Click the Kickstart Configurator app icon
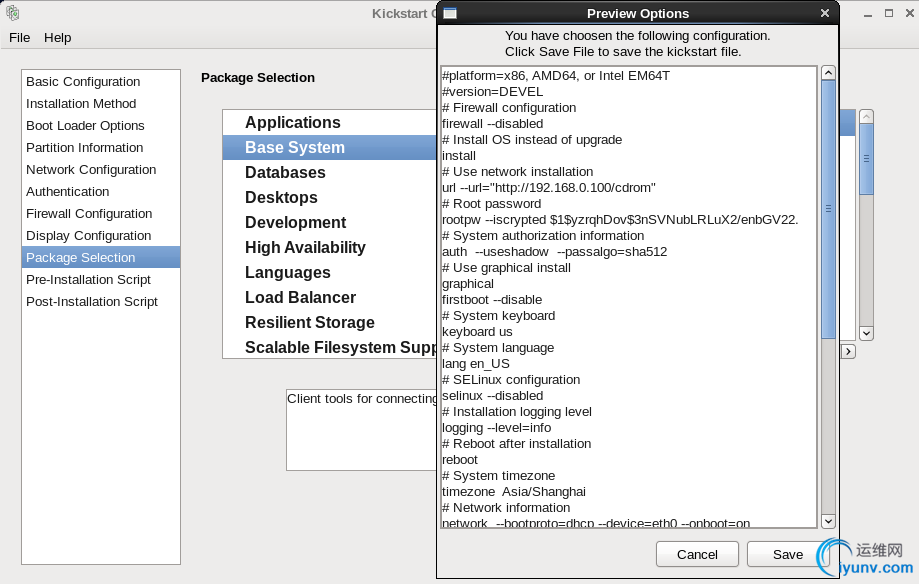Screen dimensions: 919x584 coord(12,13)
